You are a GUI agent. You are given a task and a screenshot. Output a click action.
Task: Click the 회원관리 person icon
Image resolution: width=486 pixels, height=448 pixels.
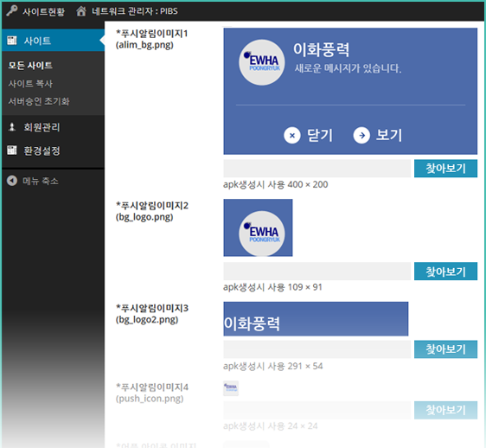click(x=12, y=127)
